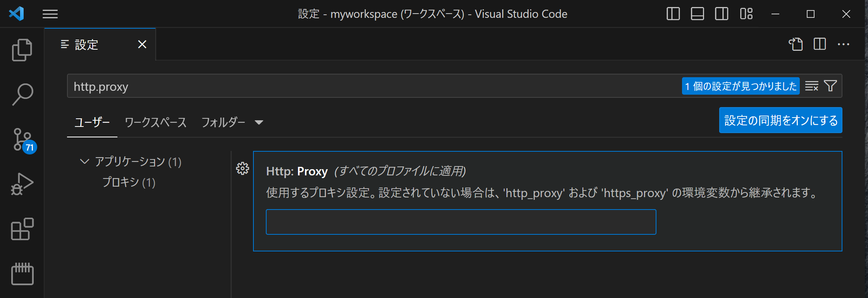
Task: Click the Http: Proxy setting title
Action: tap(297, 171)
